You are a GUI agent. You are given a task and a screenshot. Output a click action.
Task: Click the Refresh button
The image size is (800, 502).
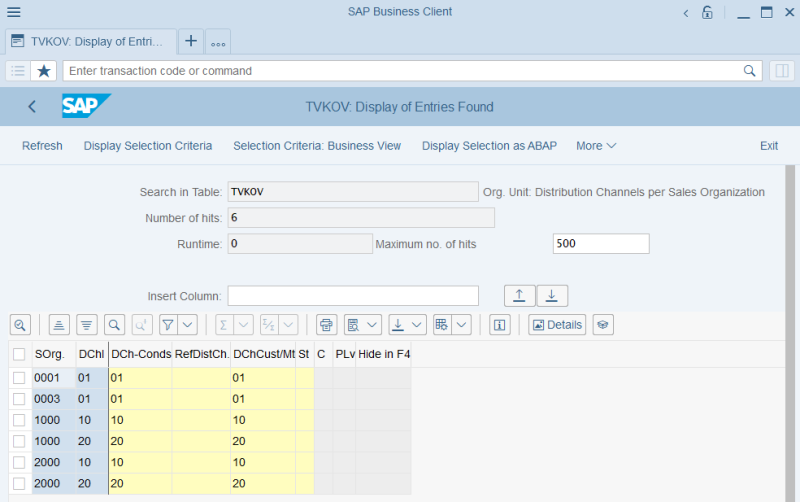click(x=42, y=146)
